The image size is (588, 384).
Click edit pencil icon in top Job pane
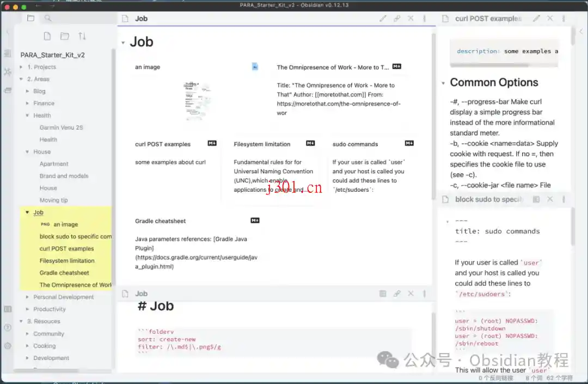tap(383, 19)
